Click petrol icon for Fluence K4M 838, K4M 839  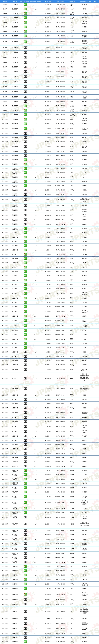[x=25, y=119]
